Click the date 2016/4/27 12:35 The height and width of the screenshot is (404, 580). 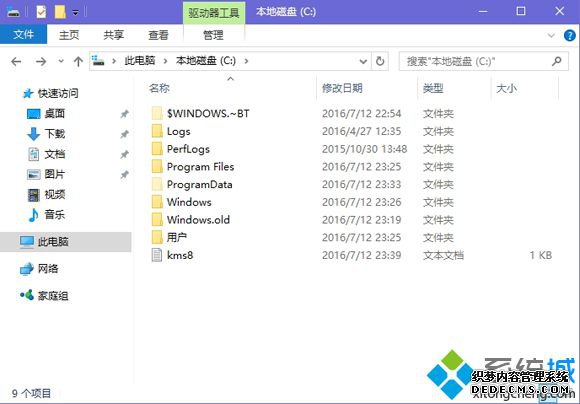click(x=361, y=131)
